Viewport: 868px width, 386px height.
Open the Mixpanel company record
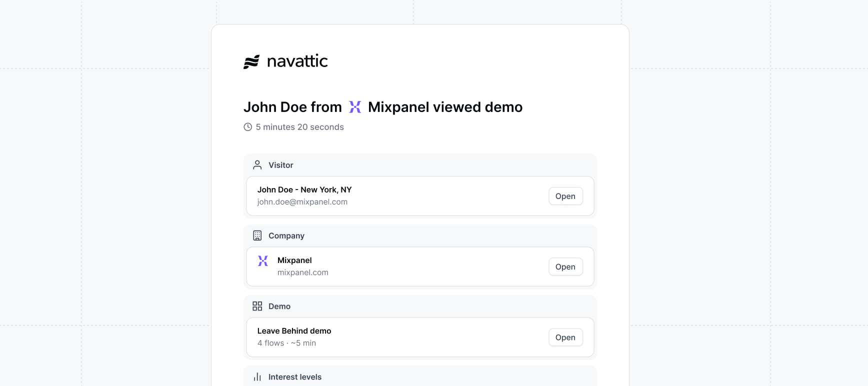565,266
